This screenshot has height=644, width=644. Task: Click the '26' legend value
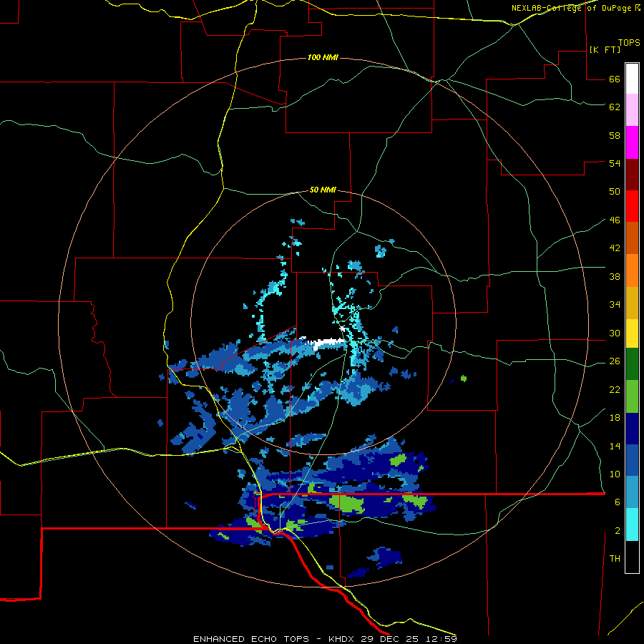[x=615, y=361]
